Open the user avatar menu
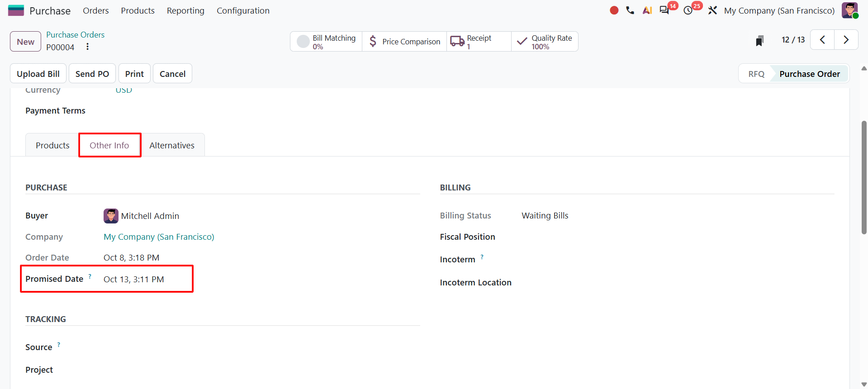868x389 pixels. pos(850,10)
